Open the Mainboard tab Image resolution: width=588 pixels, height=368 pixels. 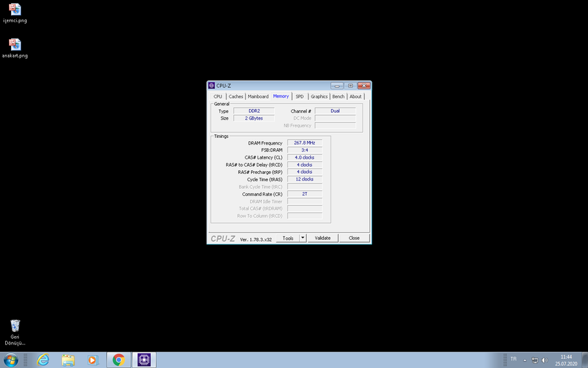(258, 96)
